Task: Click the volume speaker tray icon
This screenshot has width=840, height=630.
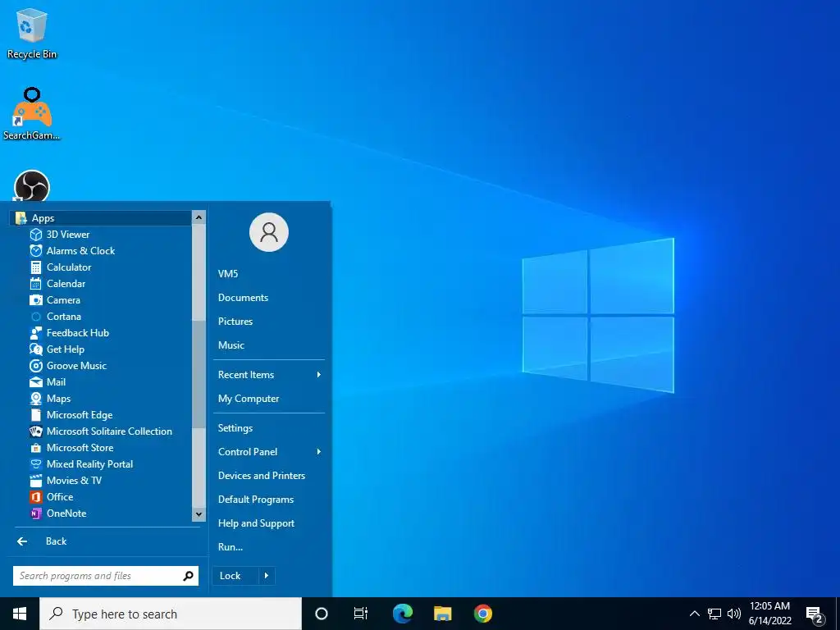Action: tap(734, 614)
